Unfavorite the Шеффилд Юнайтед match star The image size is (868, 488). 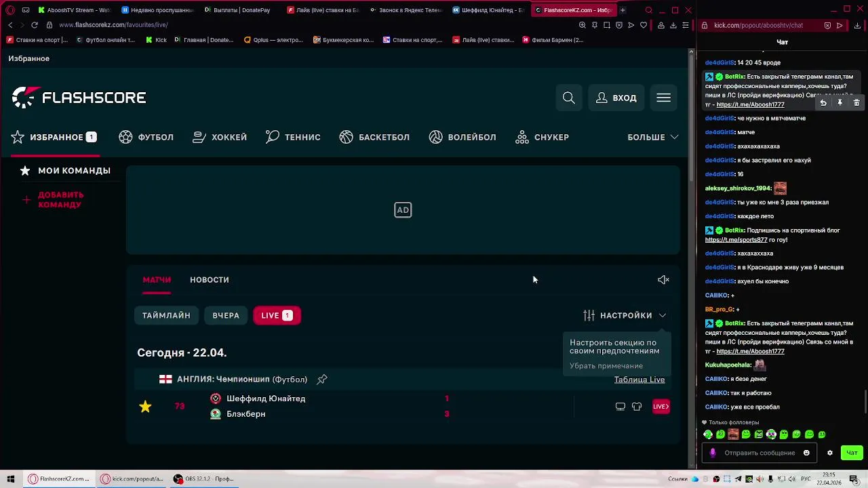(145, 407)
